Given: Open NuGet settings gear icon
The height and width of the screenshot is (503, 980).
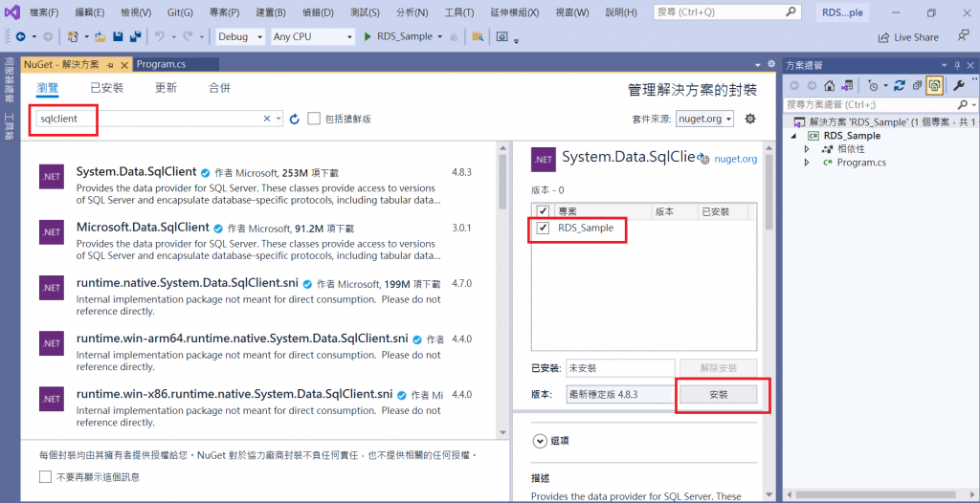Looking at the screenshot, I should point(750,119).
